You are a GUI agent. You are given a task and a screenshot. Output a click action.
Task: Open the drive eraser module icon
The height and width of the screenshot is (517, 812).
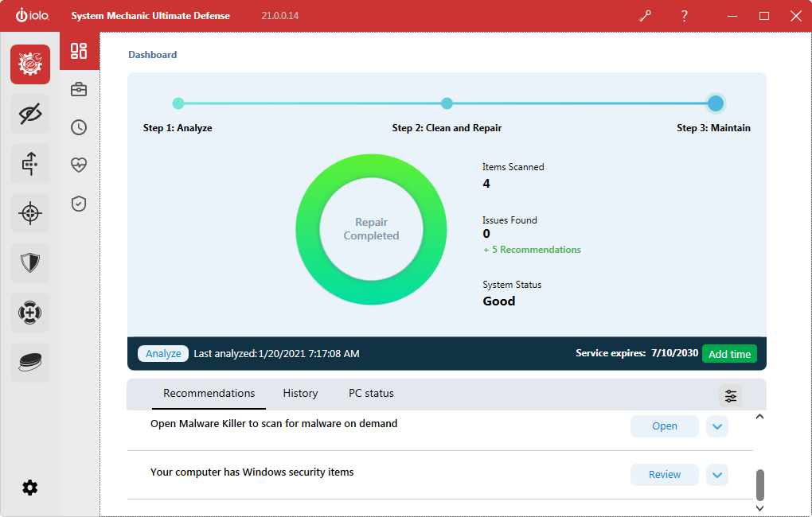30,362
